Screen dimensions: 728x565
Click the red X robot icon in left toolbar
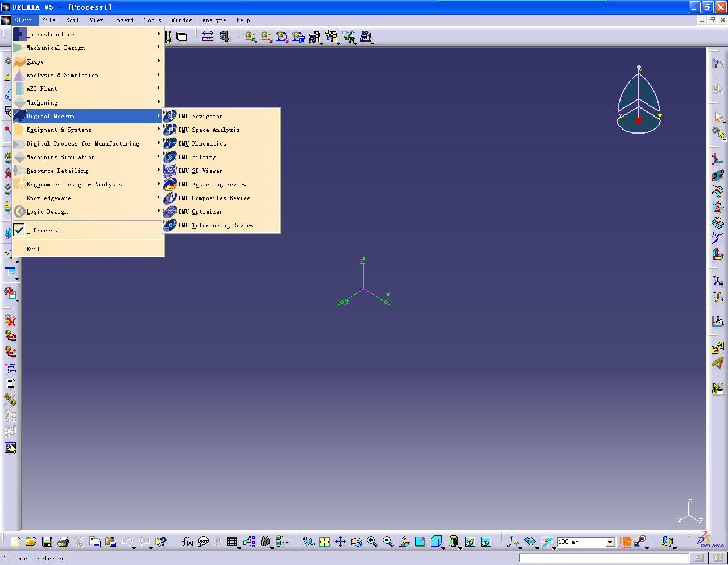point(10,321)
